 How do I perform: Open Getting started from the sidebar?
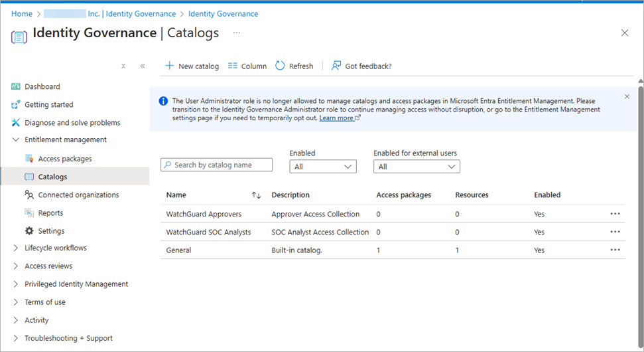(x=48, y=105)
